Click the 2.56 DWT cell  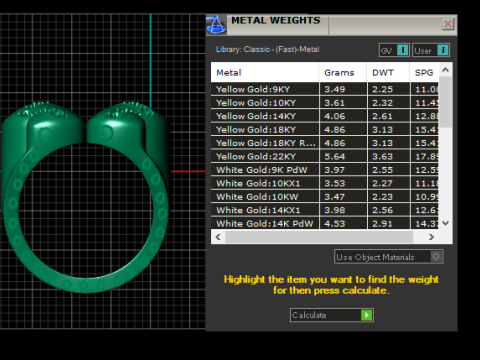[388, 210]
